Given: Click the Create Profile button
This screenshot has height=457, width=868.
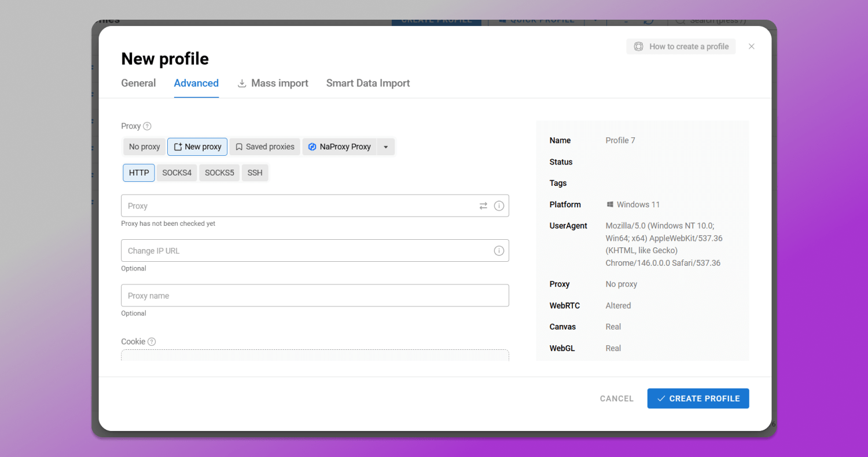Looking at the screenshot, I should click(698, 398).
